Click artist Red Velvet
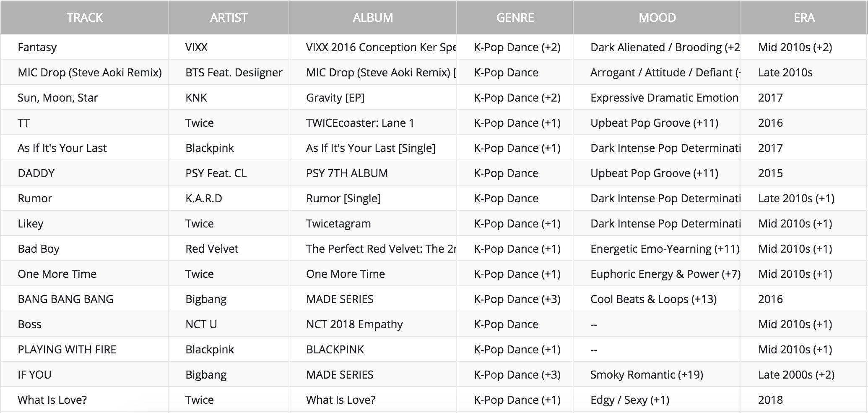Viewport: 868px width, 413px height. (212, 249)
